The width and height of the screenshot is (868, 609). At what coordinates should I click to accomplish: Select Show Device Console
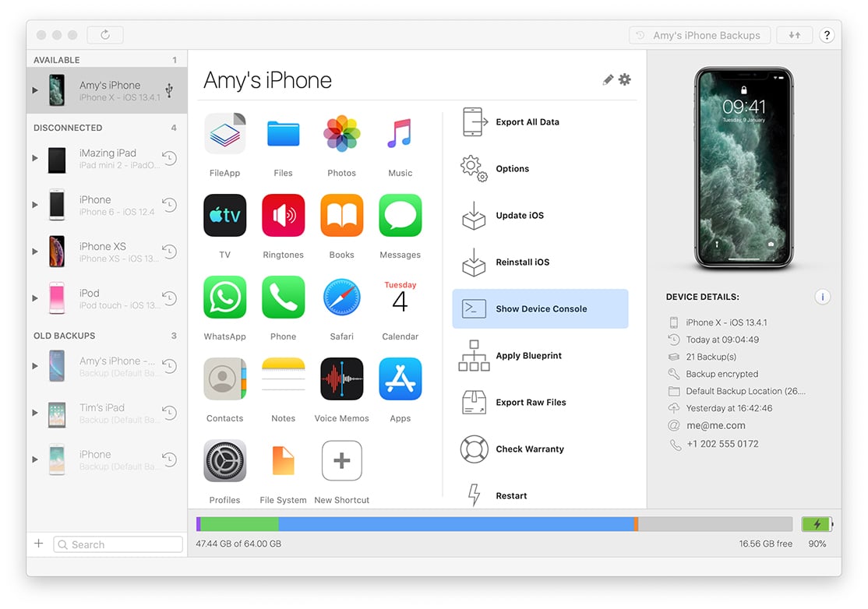[x=540, y=308]
